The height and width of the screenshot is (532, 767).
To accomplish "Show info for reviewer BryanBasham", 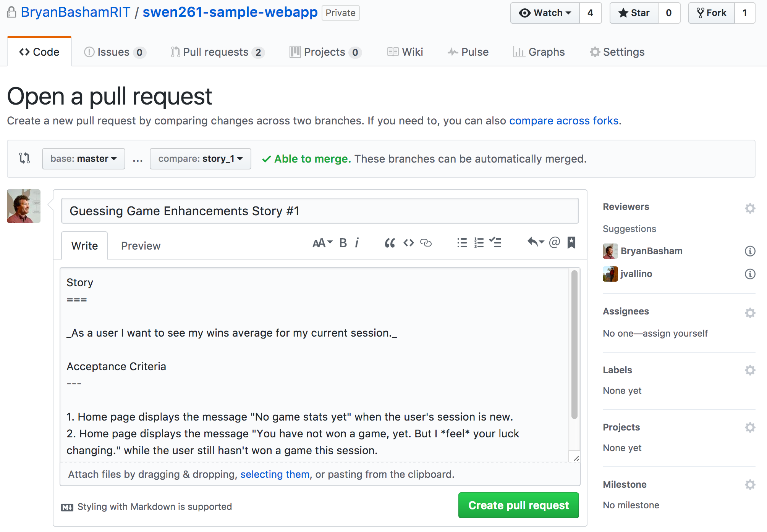I will 750,251.
